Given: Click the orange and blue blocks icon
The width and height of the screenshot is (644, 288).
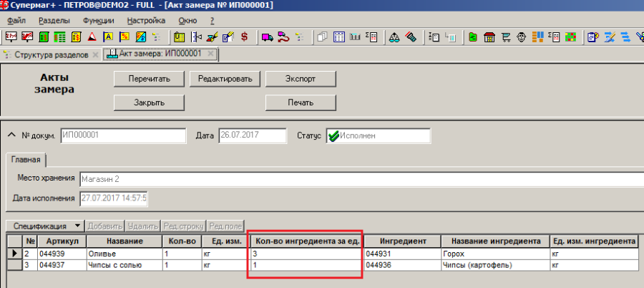Looking at the screenshot, I should click(x=537, y=37).
